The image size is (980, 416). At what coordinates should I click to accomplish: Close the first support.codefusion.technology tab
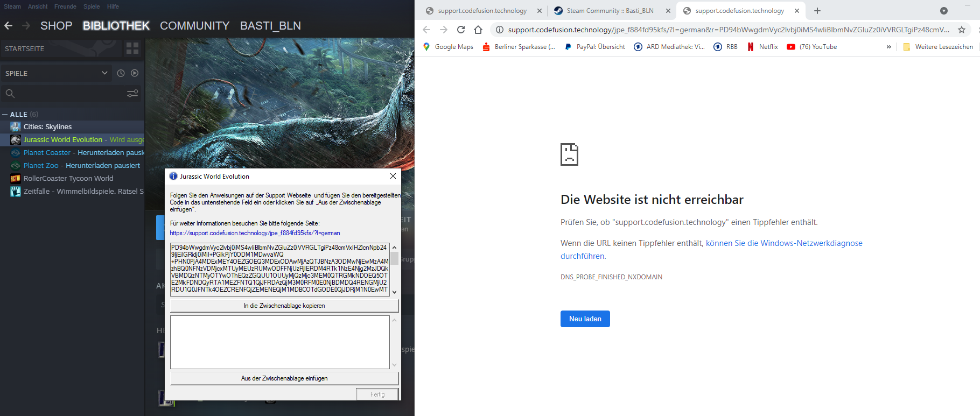point(540,11)
